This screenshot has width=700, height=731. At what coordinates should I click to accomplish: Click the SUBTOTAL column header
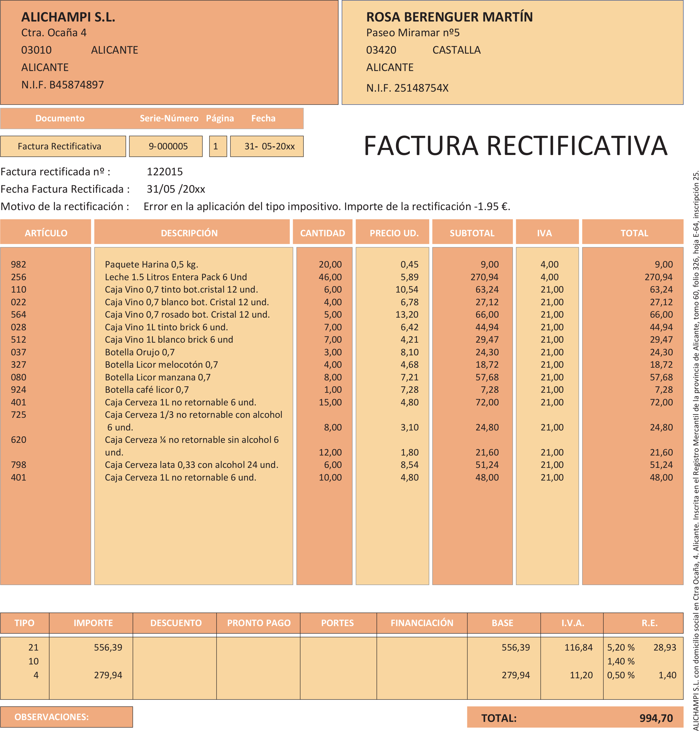coord(472,233)
